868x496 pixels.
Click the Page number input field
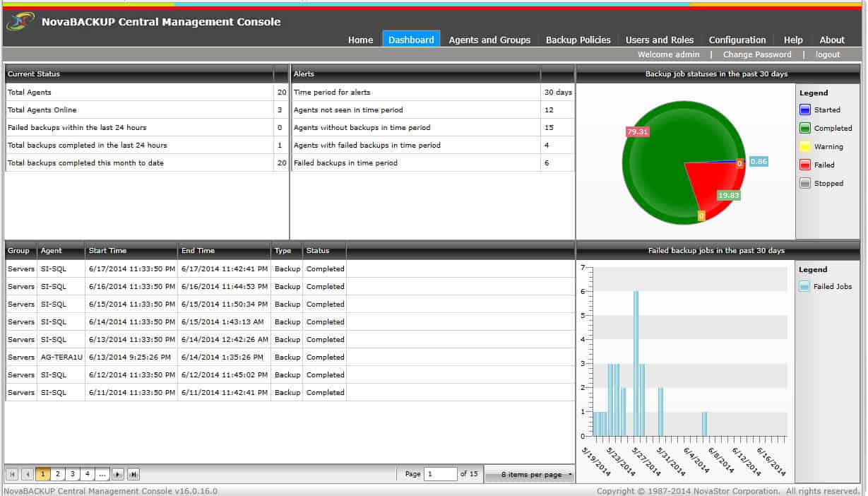[440, 474]
